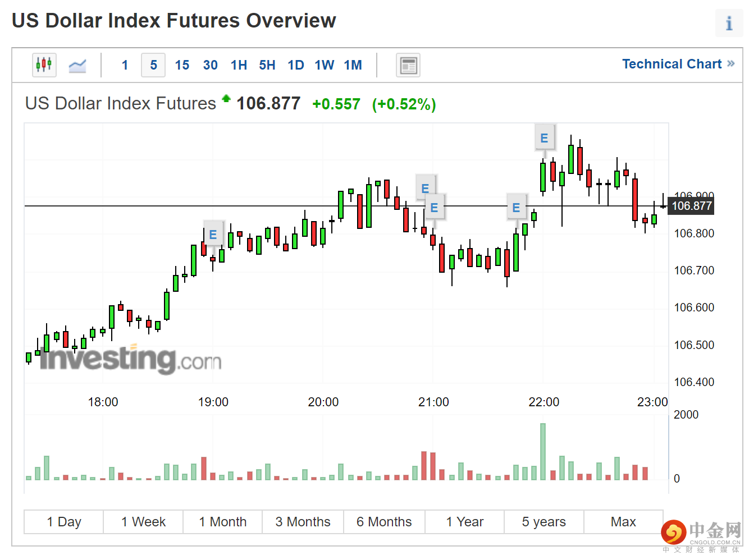Click the Investing.com watermark logo

[130, 359]
